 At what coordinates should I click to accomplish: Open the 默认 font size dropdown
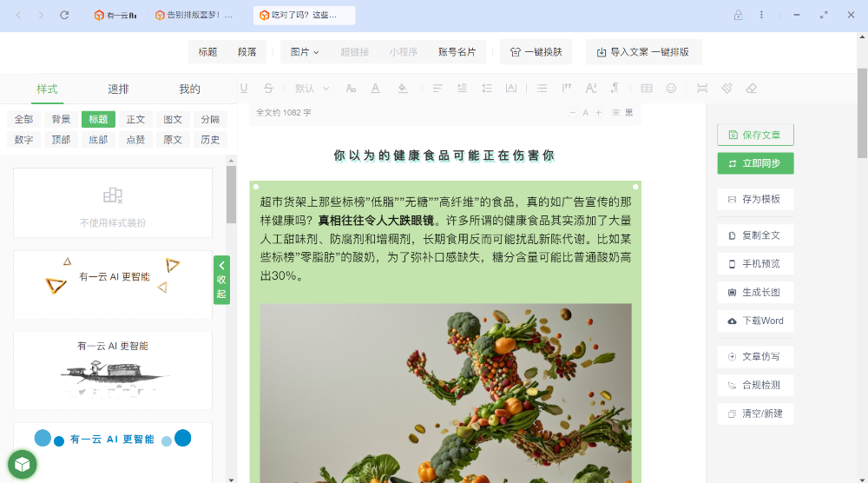click(312, 88)
